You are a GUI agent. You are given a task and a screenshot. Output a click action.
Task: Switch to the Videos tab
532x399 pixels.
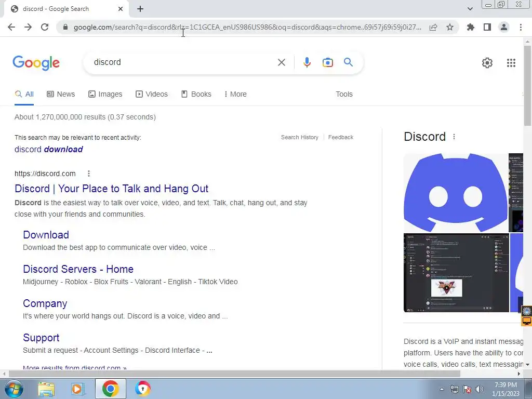pyautogui.click(x=151, y=95)
